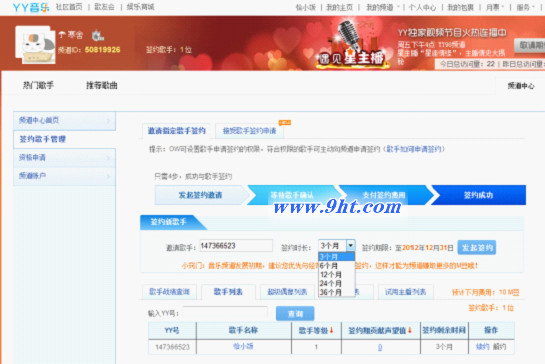The width and height of the screenshot is (545, 364).
Task: Focus the 邀请歌手 input field
Action: [236, 246]
